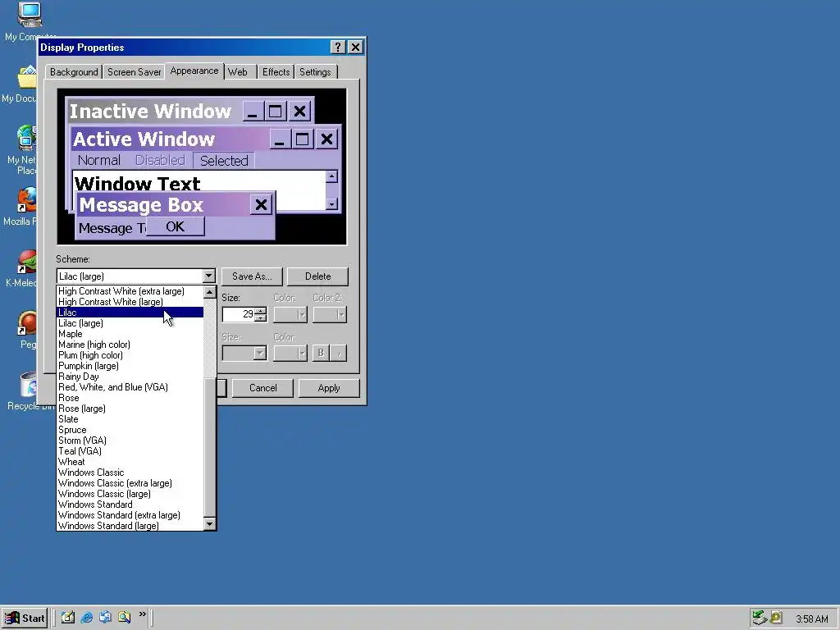Screen dimensions: 840x630
Task: Switch to the Web tab
Action: 237,72
